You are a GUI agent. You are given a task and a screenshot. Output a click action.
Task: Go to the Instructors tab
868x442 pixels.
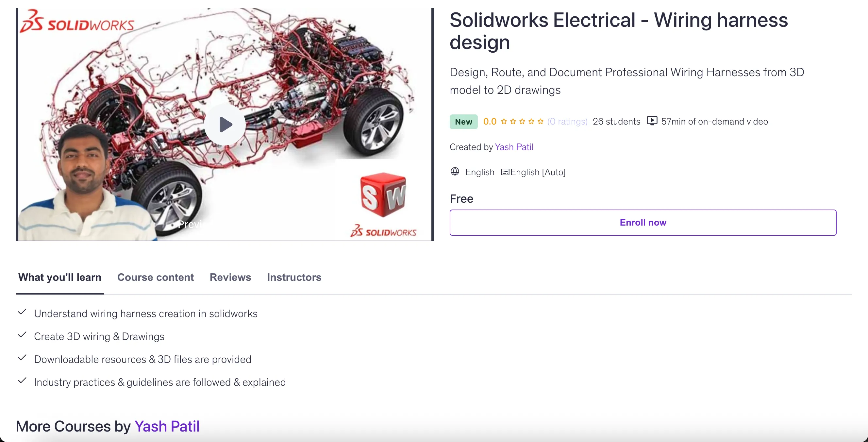click(294, 277)
